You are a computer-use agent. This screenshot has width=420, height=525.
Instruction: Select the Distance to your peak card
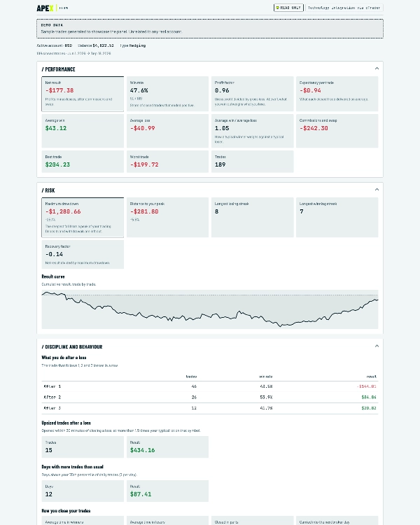tap(167, 217)
